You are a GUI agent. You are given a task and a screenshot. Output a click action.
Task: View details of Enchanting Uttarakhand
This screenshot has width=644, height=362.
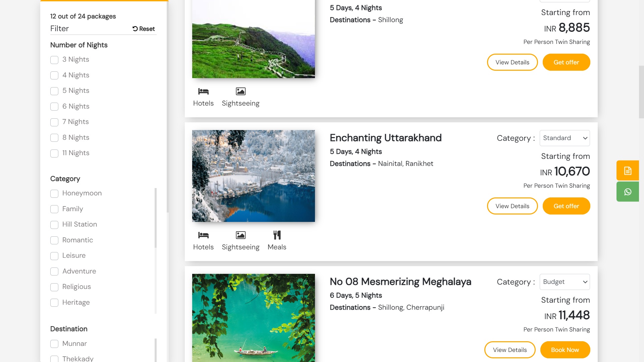(x=512, y=206)
